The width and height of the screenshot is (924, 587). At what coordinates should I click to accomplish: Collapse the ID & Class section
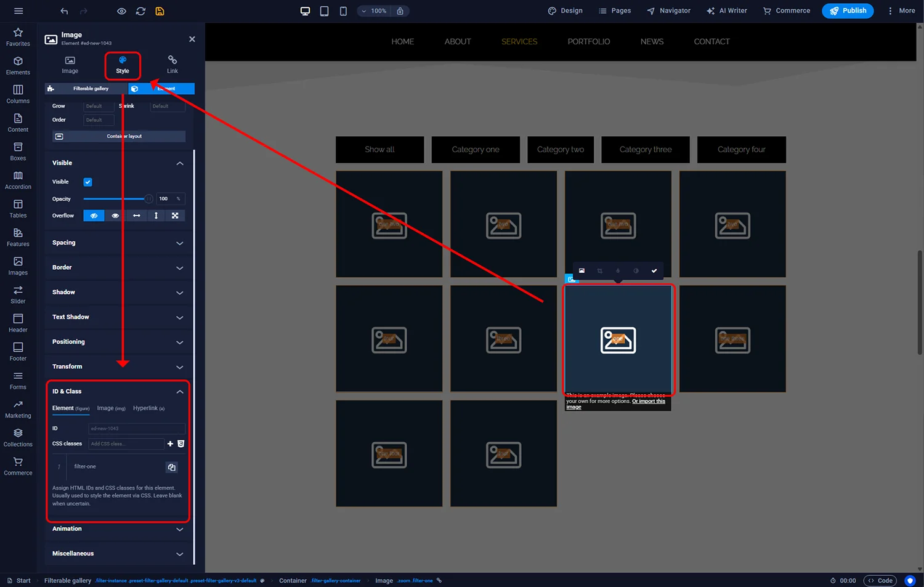pyautogui.click(x=179, y=391)
